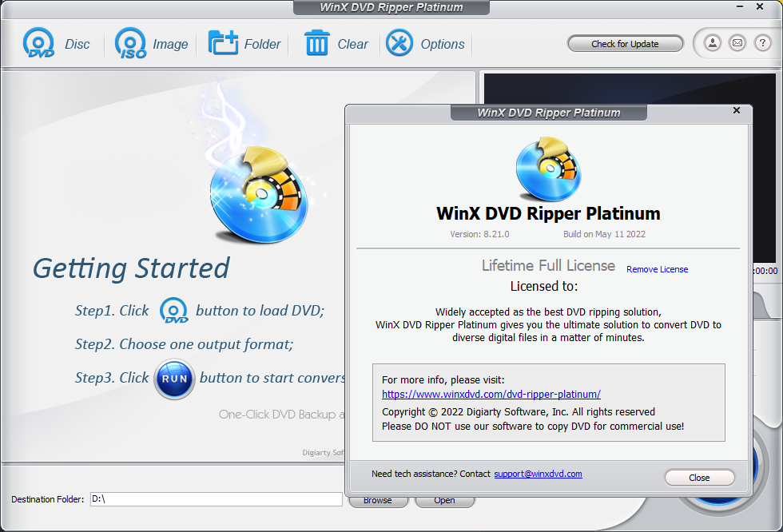Click Step2. Choose one output format text
The width and height of the screenshot is (783, 532).
(185, 344)
